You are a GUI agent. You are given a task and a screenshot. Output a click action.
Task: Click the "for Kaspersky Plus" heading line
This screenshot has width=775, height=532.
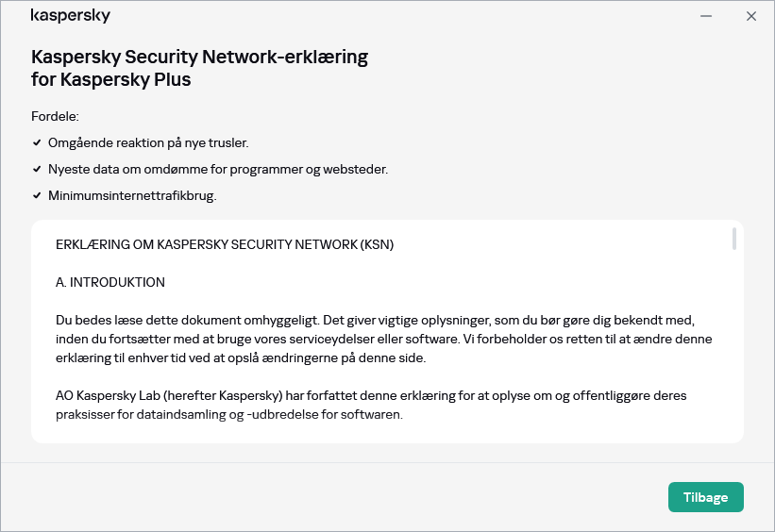[x=111, y=80]
